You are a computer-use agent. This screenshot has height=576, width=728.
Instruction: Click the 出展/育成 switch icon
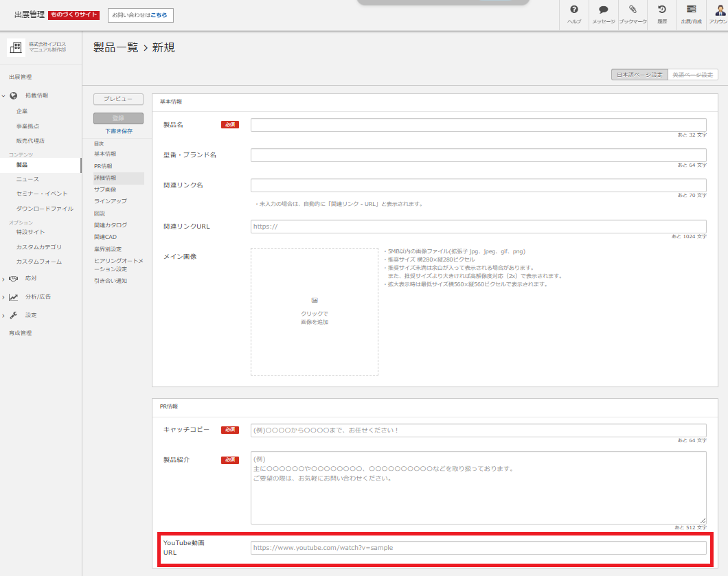[x=691, y=10]
